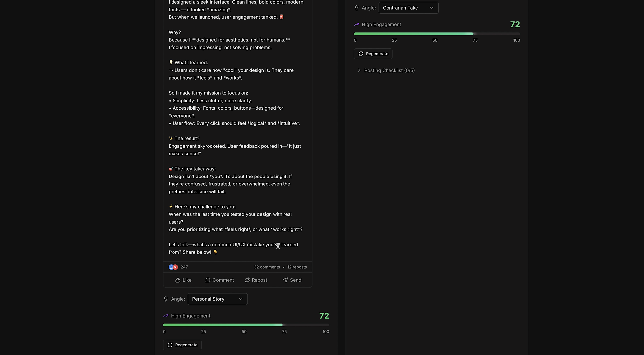The image size is (644, 355).
Task: Click the reaction emoji icons beside 247
Action: pyautogui.click(x=173, y=267)
